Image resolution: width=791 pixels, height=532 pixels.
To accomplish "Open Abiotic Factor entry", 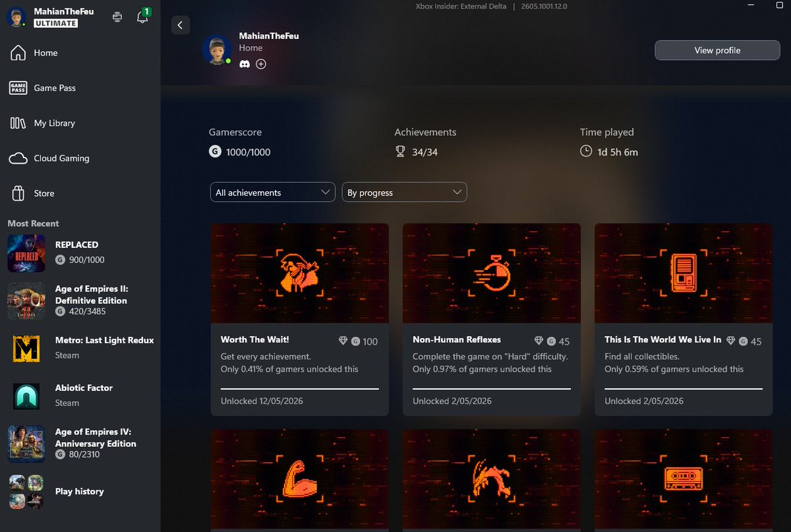I will (80, 396).
